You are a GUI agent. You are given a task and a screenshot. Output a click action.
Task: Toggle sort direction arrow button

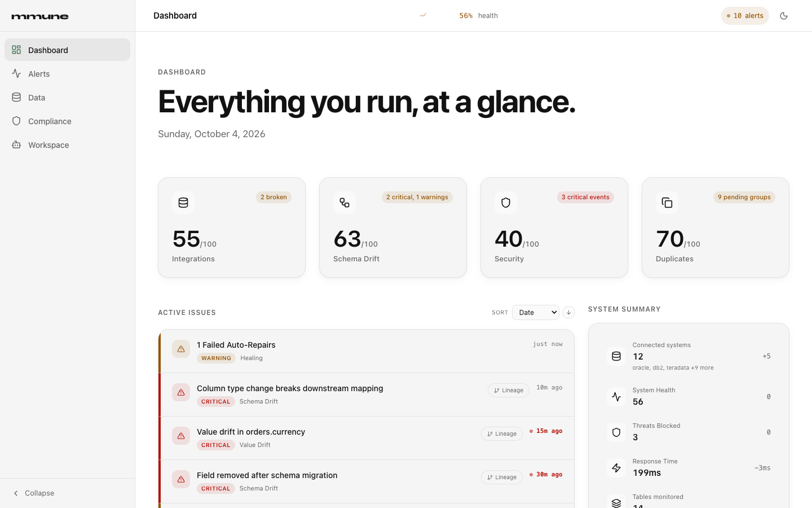[x=568, y=312]
